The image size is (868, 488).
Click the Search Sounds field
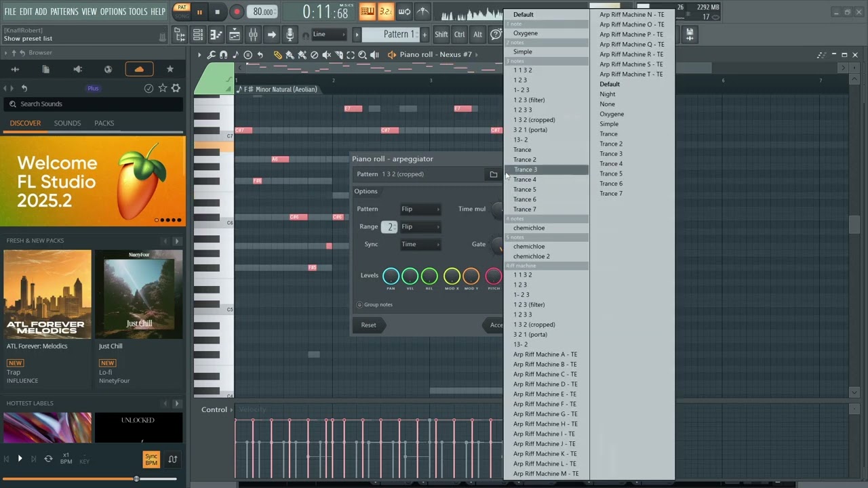coord(93,104)
